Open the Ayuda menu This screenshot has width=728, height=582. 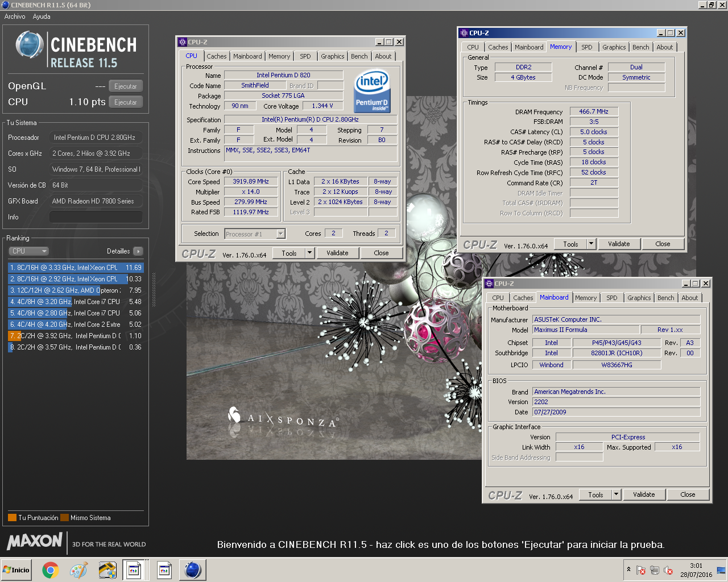pyautogui.click(x=42, y=16)
